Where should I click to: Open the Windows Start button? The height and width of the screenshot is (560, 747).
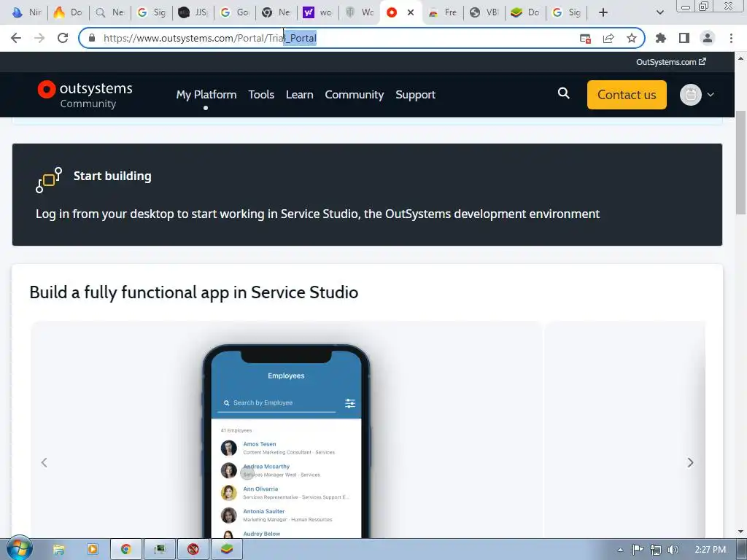point(19,548)
